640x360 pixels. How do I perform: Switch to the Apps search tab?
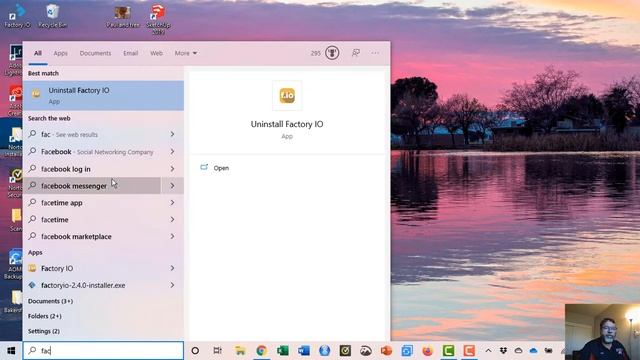pyautogui.click(x=60, y=53)
